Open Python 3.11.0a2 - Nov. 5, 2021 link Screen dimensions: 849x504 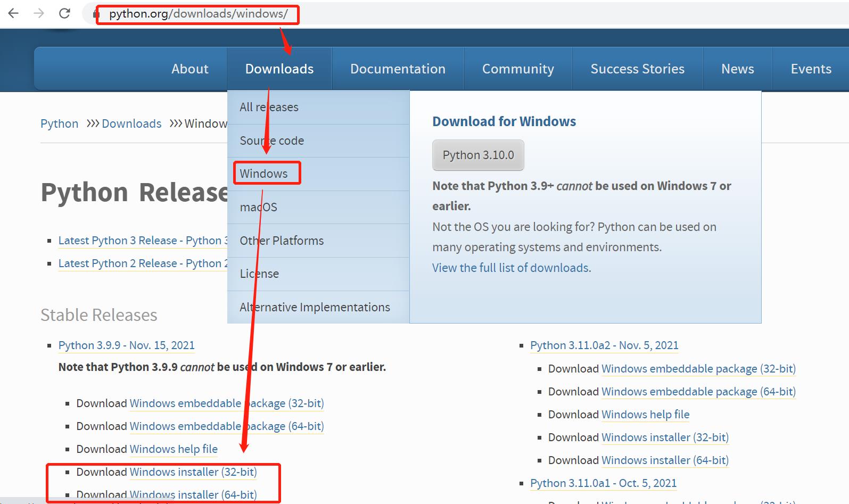(604, 345)
